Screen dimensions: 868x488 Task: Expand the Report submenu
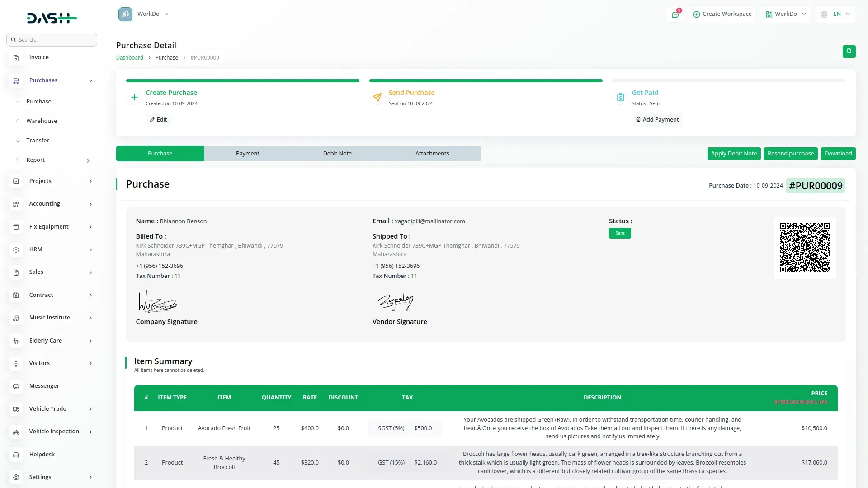point(88,160)
